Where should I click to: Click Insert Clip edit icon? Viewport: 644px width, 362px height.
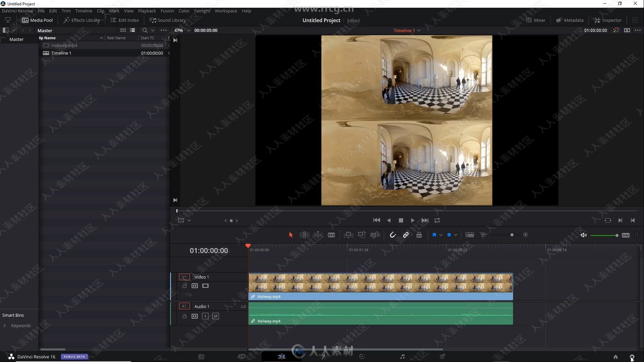pos(348,235)
